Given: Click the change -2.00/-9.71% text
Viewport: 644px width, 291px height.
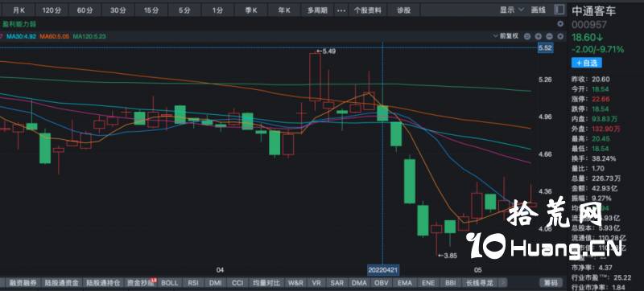Looking at the screenshot, I should 597,50.
